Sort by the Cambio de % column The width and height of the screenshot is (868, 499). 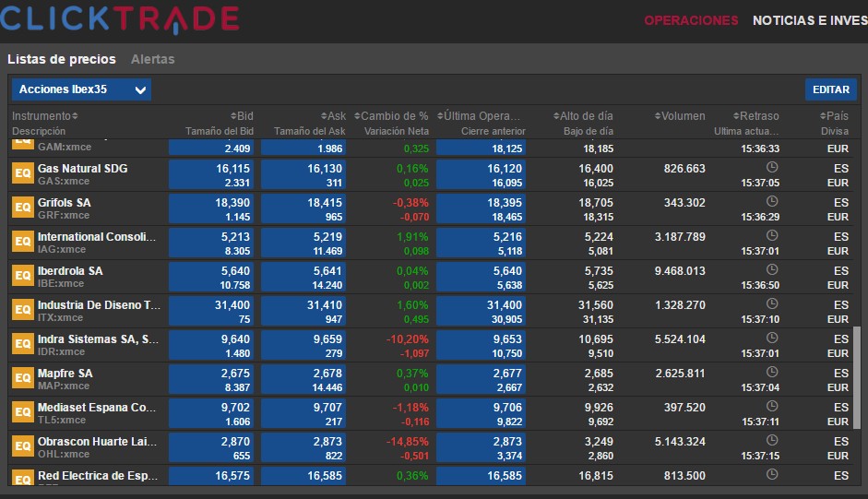(391, 116)
